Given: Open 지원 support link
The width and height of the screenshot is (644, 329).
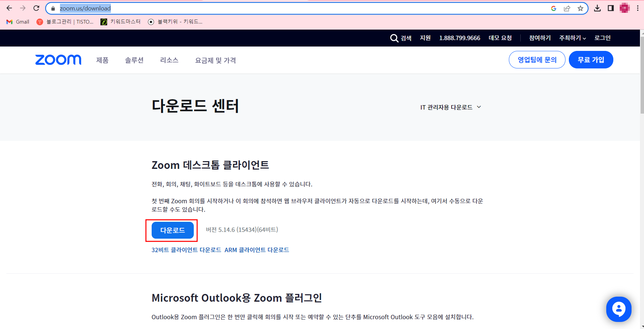Looking at the screenshot, I should [x=425, y=38].
